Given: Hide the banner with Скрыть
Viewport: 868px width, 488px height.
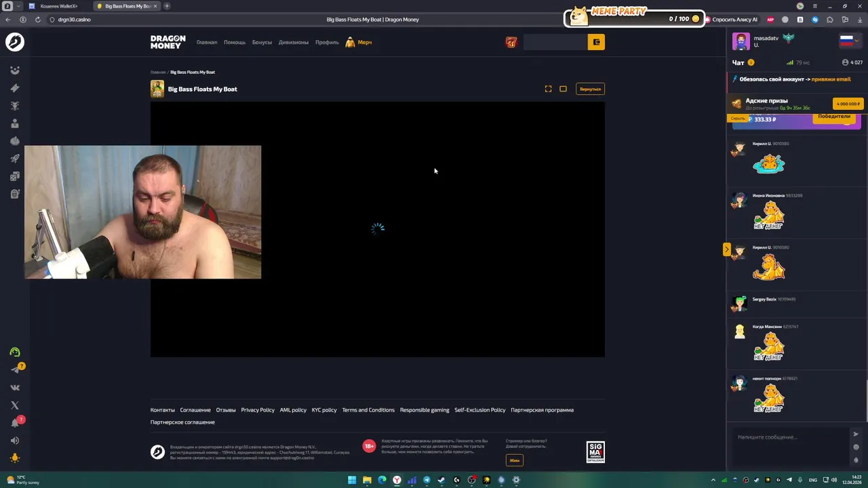Looking at the screenshot, I should click(738, 118).
